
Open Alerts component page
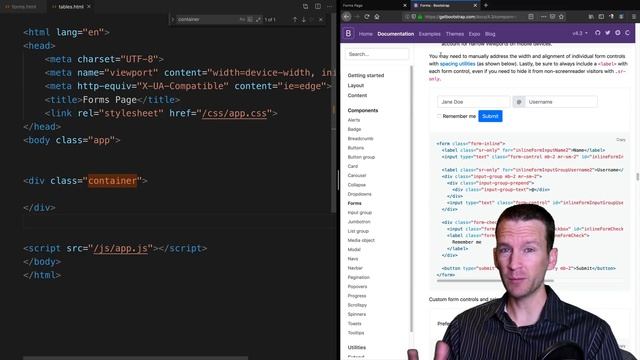point(354,120)
